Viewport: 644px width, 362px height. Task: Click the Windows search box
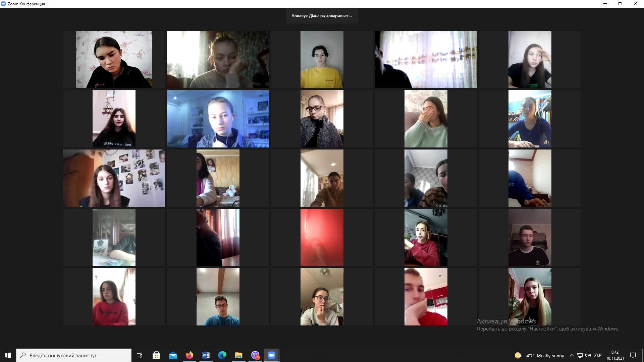pos(74,355)
